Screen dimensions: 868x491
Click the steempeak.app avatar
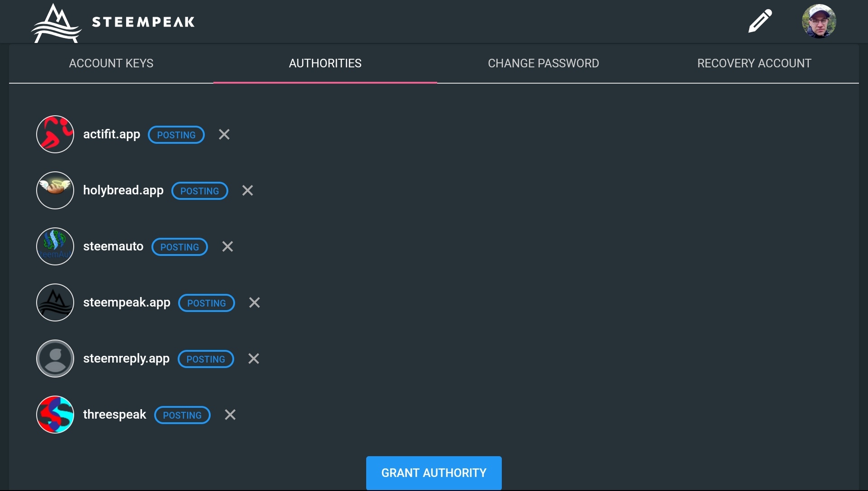[x=55, y=302]
